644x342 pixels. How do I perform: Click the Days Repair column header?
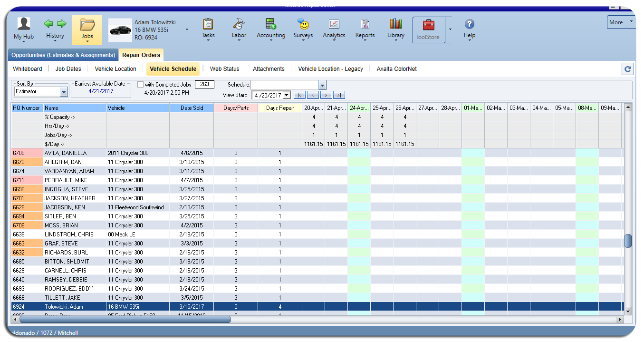click(280, 108)
